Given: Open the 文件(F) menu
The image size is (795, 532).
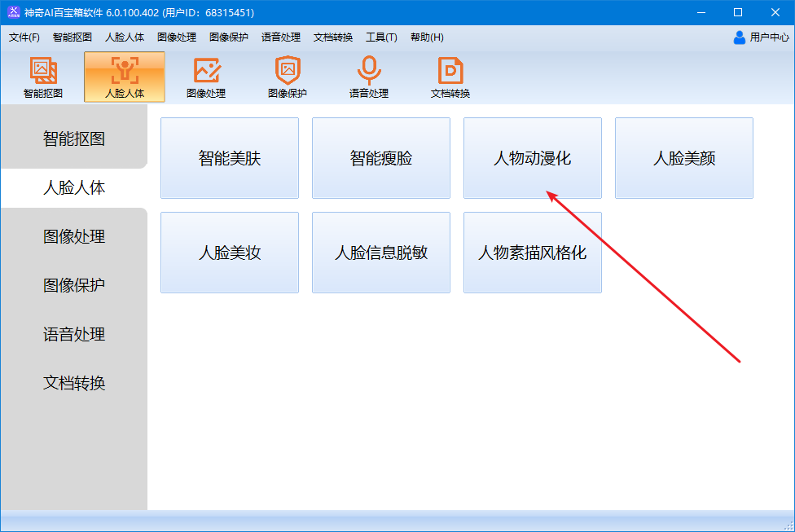Looking at the screenshot, I should click(24, 37).
